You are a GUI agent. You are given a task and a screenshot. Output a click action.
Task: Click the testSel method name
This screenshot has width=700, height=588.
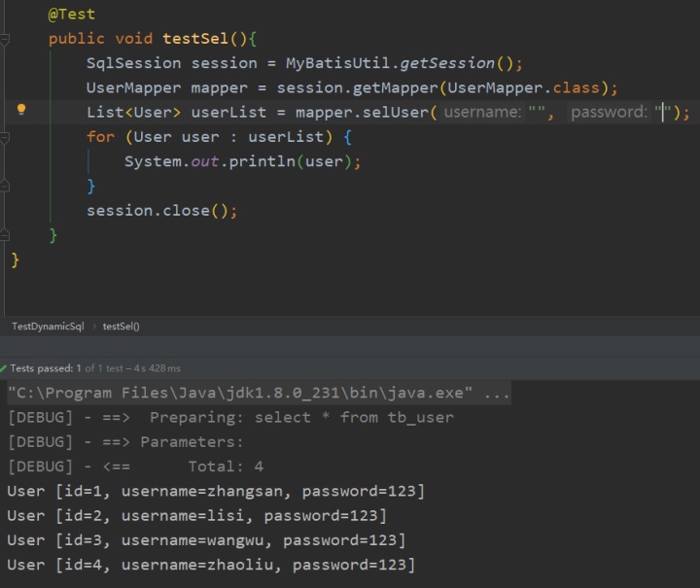[195, 39]
